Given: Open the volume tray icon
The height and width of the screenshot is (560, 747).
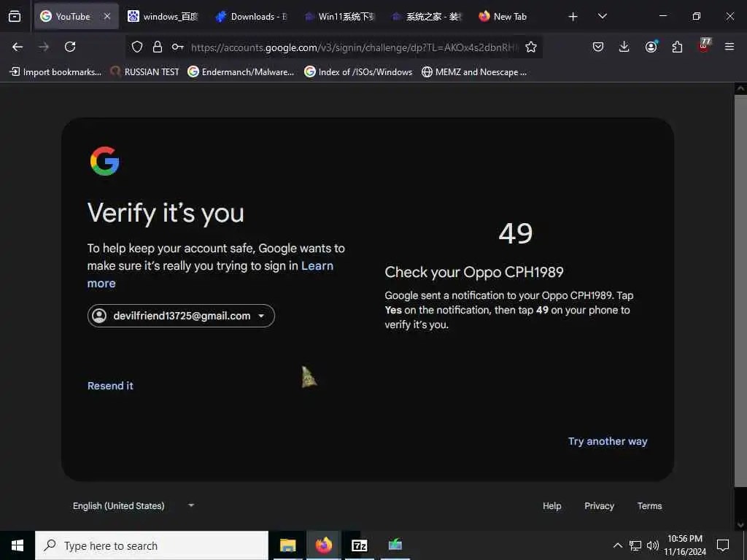Looking at the screenshot, I should (653, 545).
